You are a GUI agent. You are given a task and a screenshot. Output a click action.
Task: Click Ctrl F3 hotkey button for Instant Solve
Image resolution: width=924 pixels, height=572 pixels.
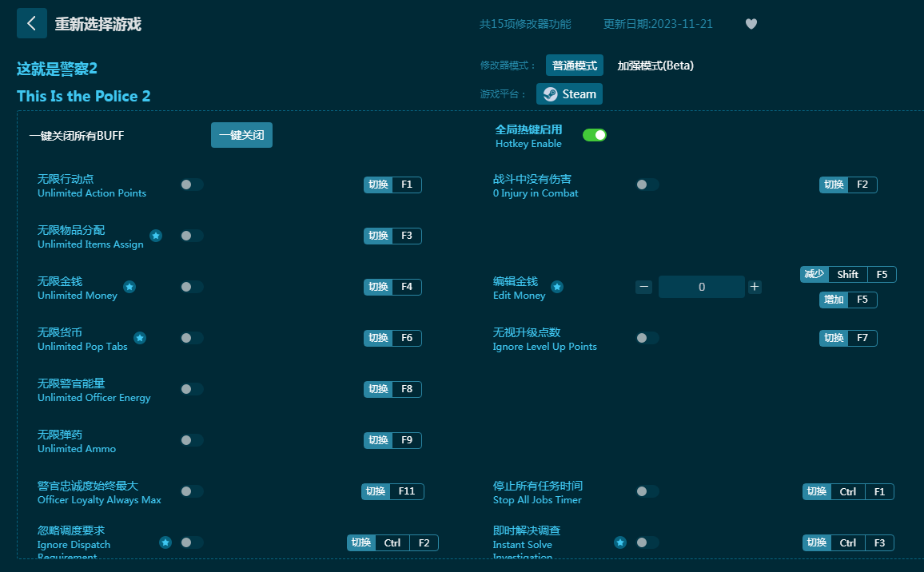[x=848, y=542]
